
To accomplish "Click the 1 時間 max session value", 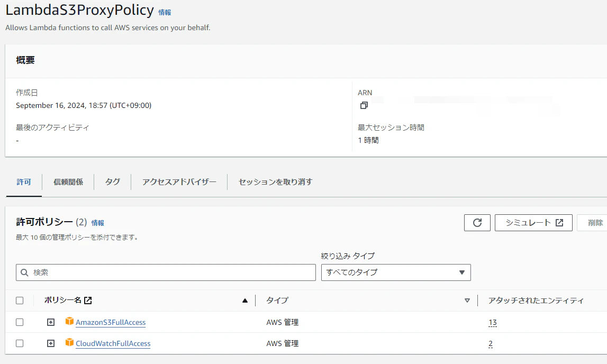I will (368, 140).
